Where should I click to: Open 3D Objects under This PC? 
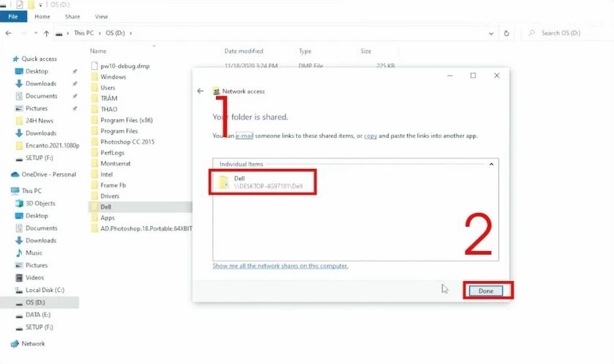[40, 203]
